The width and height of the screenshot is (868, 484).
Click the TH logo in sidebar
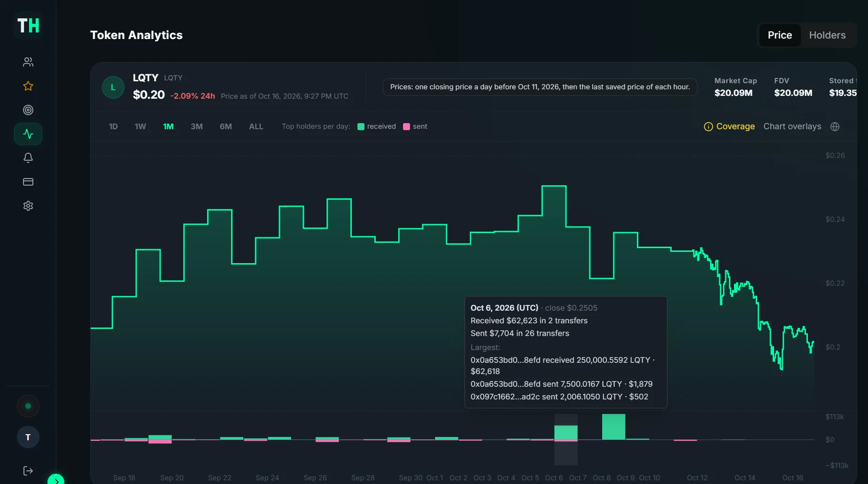(28, 26)
